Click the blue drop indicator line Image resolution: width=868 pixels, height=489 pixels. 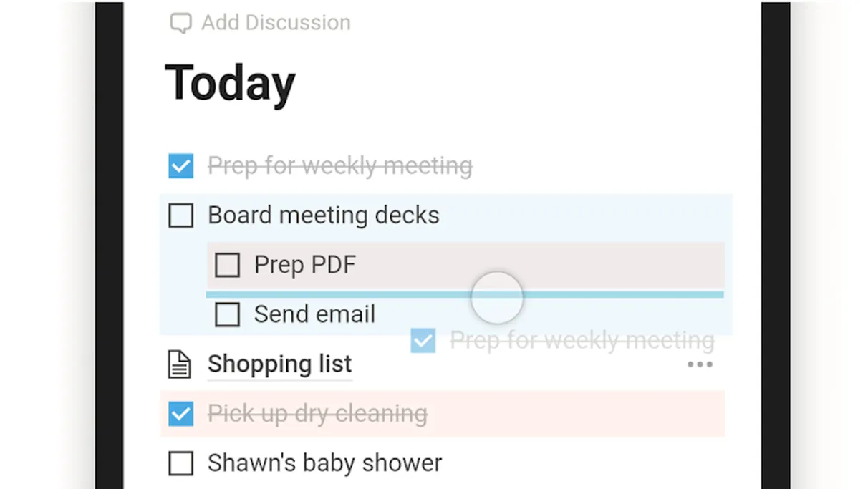[466, 294]
